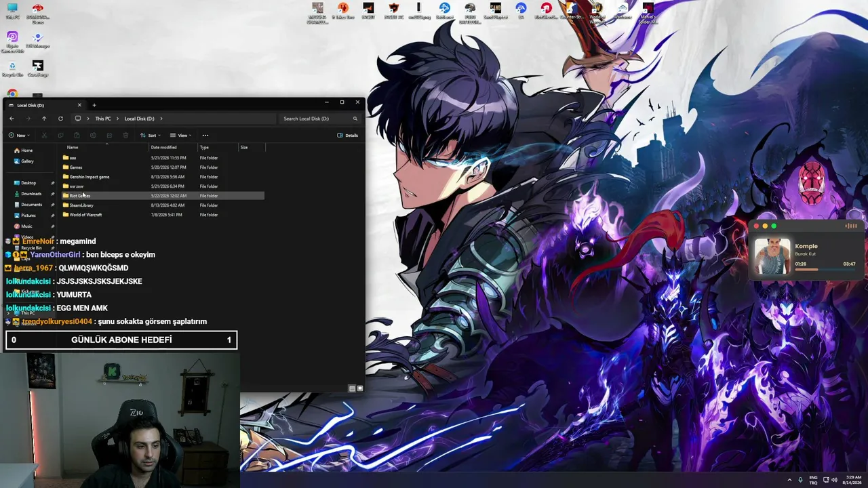Click the yellow dot on music widget
This screenshot has width=868, height=488.
point(765,226)
